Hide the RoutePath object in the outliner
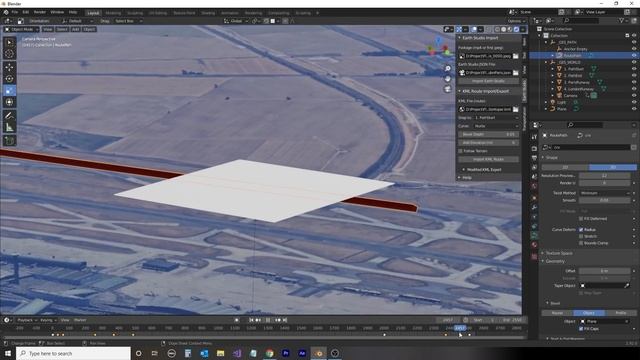The height and width of the screenshot is (360, 640). pyautogui.click(x=634, y=56)
